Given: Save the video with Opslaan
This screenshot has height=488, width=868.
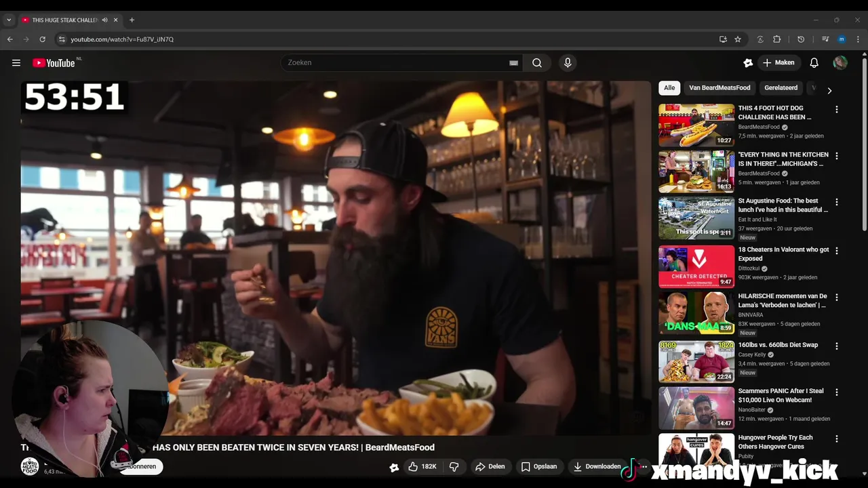Looking at the screenshot, I should 539,466.
